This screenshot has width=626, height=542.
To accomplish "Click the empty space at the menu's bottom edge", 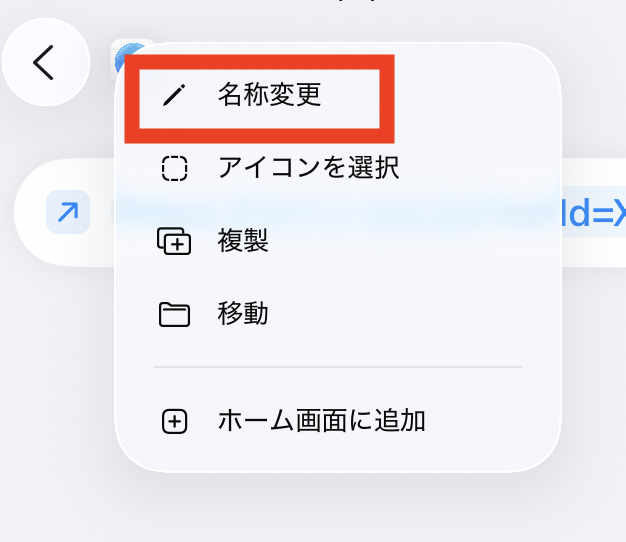I will [338, 457].
